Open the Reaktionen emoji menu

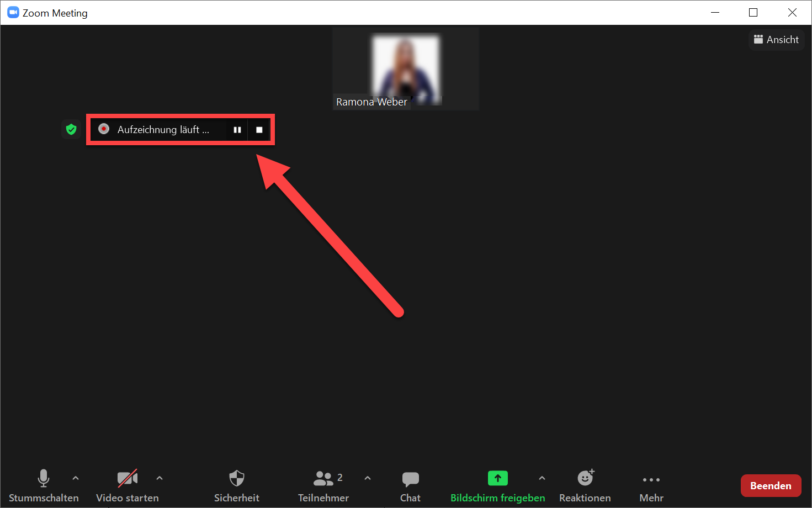tap(585, 486)
